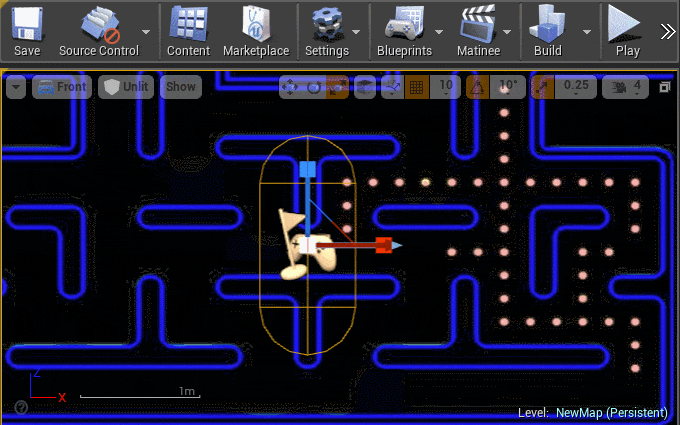
Task: Open the Marketplace shopping bag icon
Action: tap(256, 23)
